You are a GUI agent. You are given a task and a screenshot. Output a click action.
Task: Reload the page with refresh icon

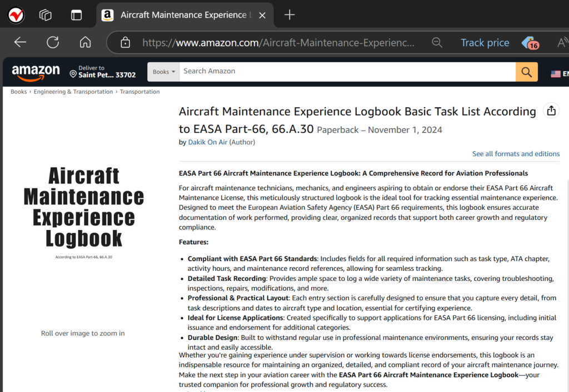click(x=53, y=42)
